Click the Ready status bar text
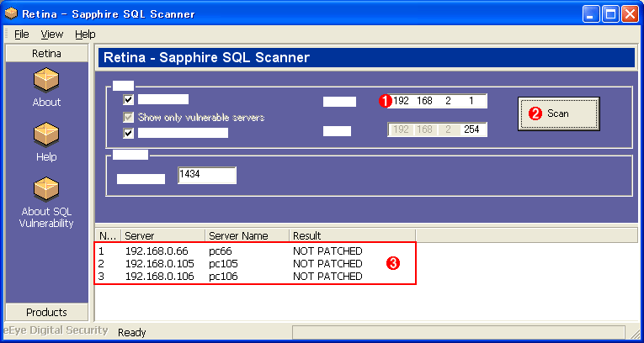644x343 pixels. coord(132,333)
